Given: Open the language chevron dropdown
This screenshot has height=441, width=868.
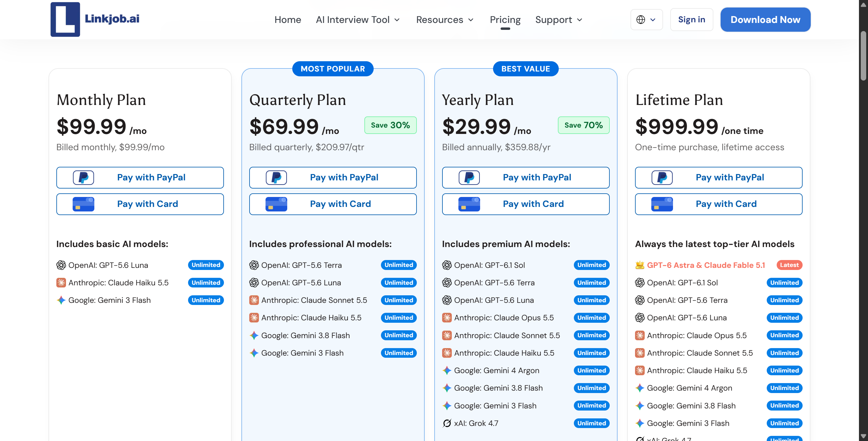Looking at the screenshot, I should pos(653,20).
